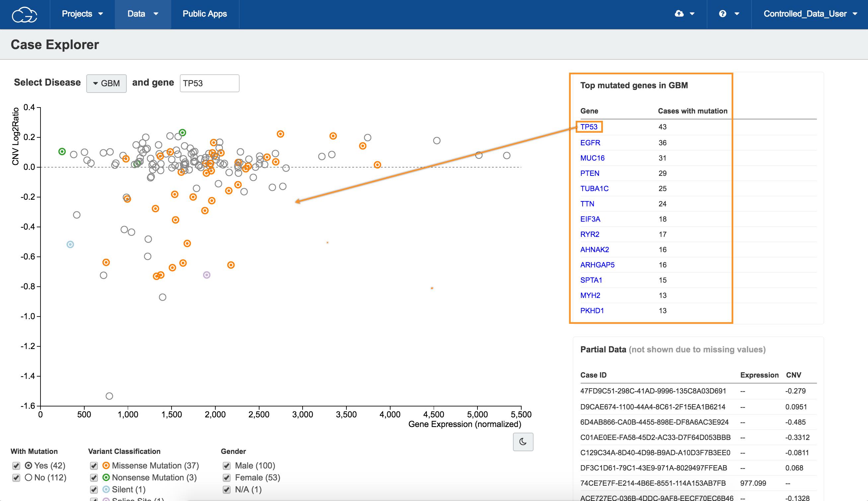The width and height of the screenshot is (868, 501).
Task: Click the Expression column header in Partial Data
Action: 759,375
